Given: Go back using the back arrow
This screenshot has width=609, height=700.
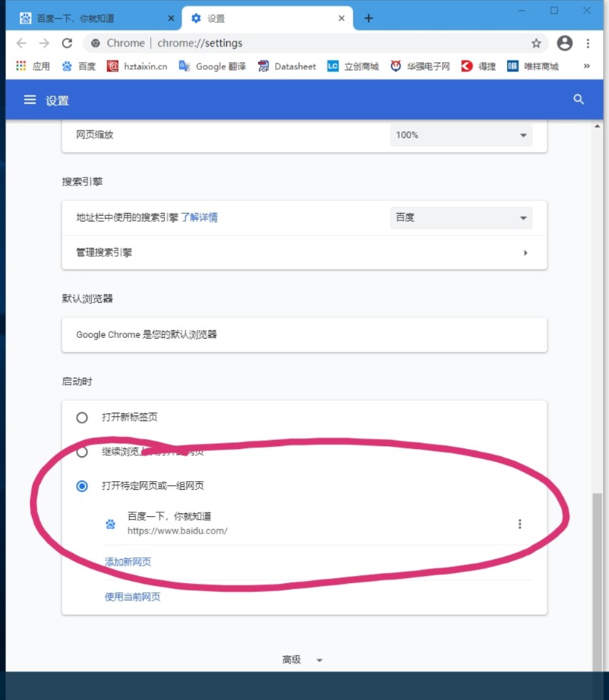Looking at the screenshot, I should point(21,43).
